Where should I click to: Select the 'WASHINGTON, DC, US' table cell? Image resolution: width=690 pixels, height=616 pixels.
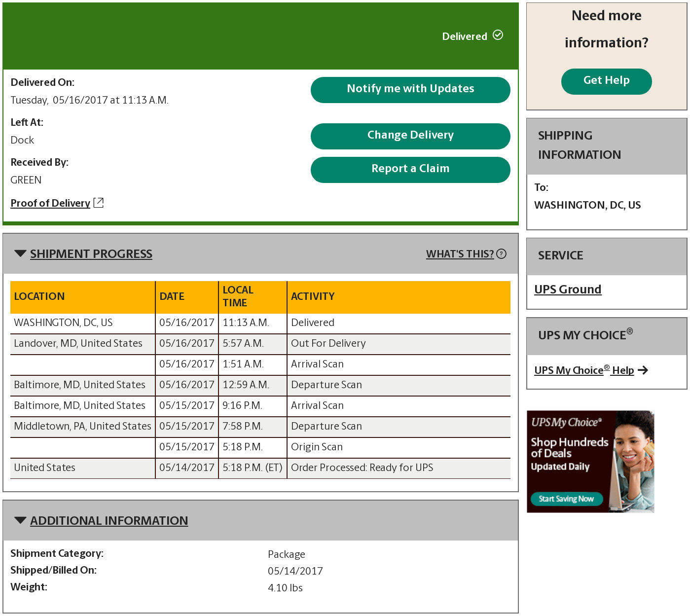coord(82,323)
